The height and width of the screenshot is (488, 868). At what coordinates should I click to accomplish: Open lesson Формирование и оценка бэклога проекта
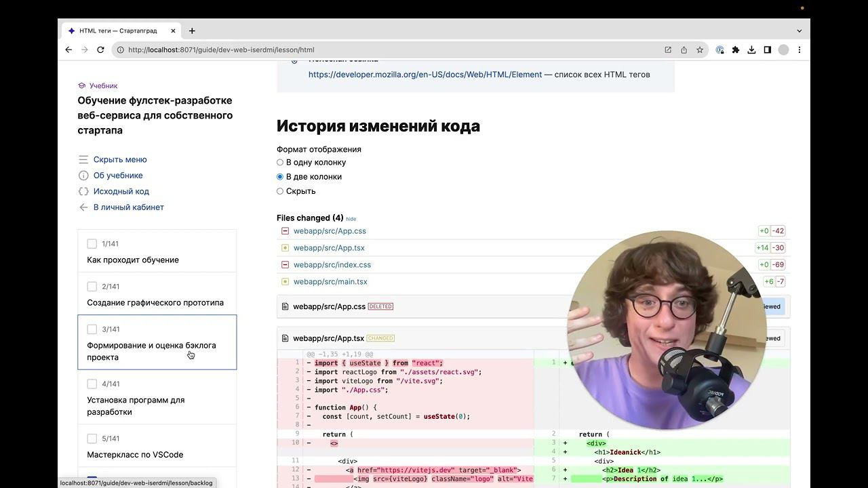(x=151, y=351)
